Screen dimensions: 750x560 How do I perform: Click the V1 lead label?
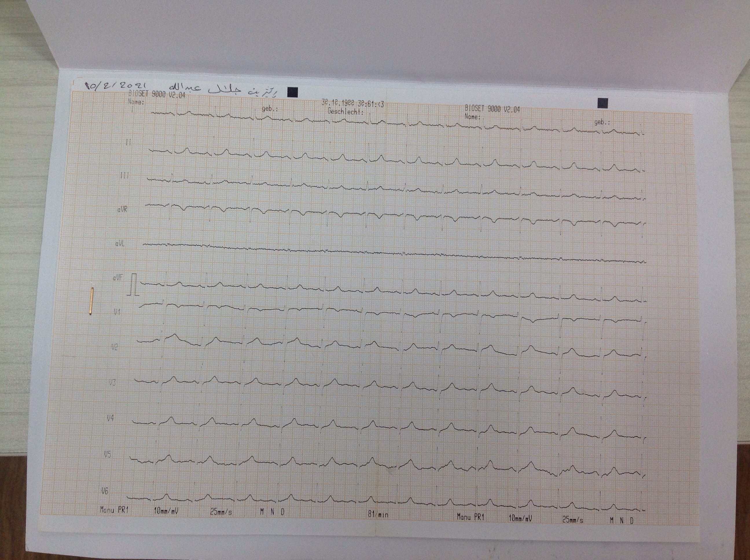[117, 312]
